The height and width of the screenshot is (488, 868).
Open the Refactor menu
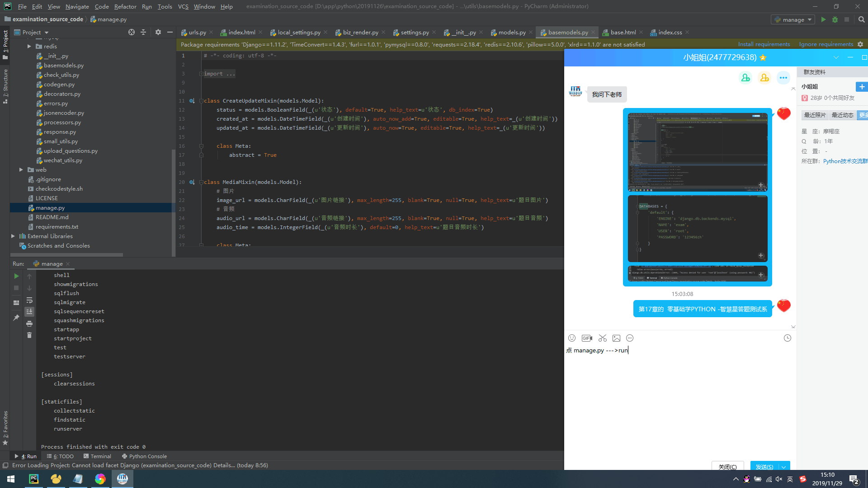pos(125,6)
